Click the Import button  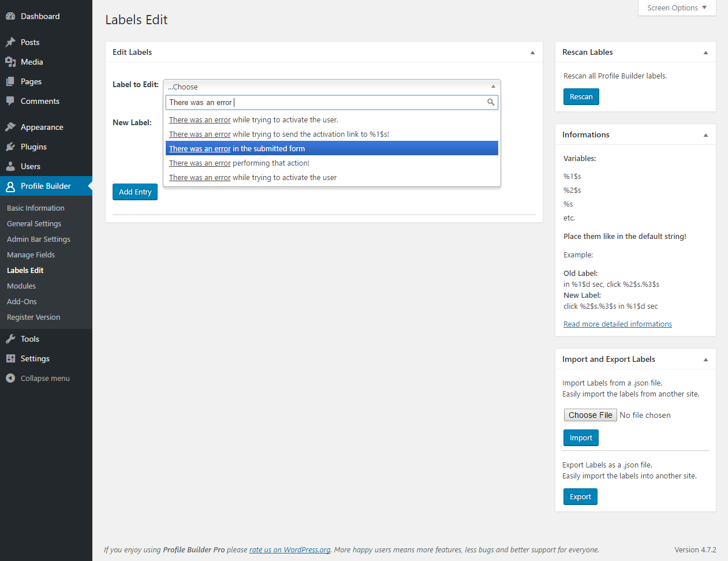(581, 437)
